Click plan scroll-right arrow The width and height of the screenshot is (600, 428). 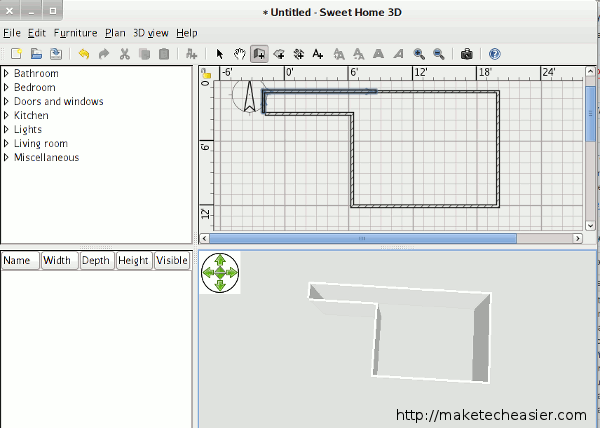577,239
